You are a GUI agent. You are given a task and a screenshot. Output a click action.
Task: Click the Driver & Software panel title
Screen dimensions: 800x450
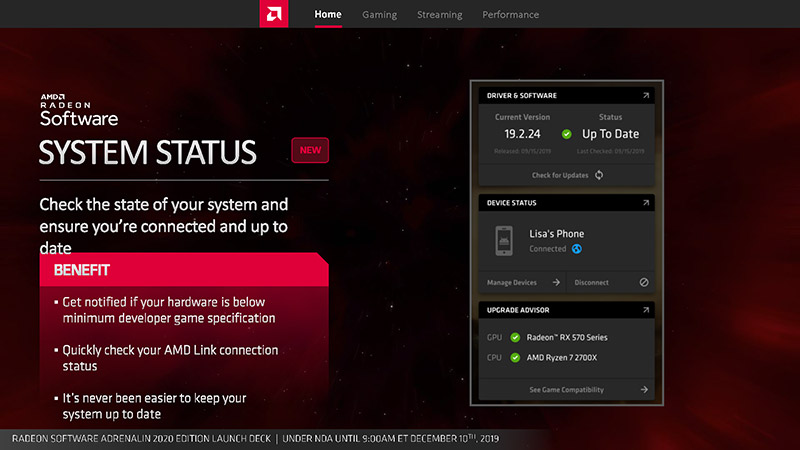pos(521,95)
